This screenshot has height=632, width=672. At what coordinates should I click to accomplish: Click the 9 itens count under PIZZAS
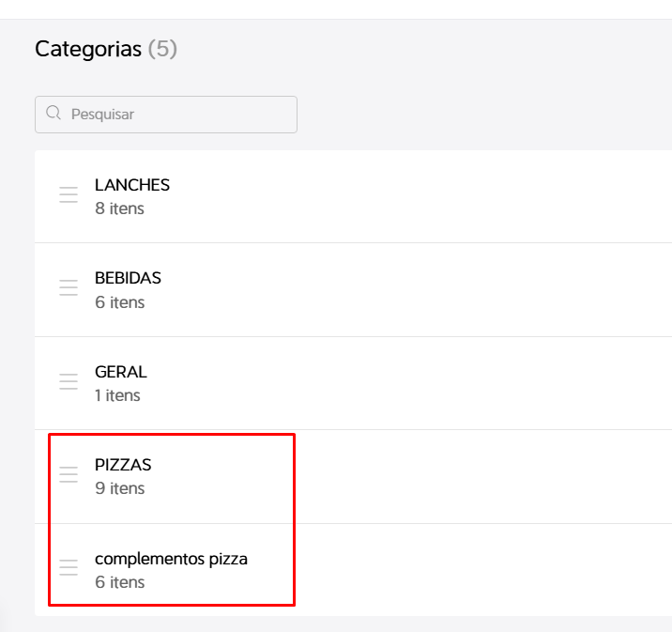pos(119,488)
